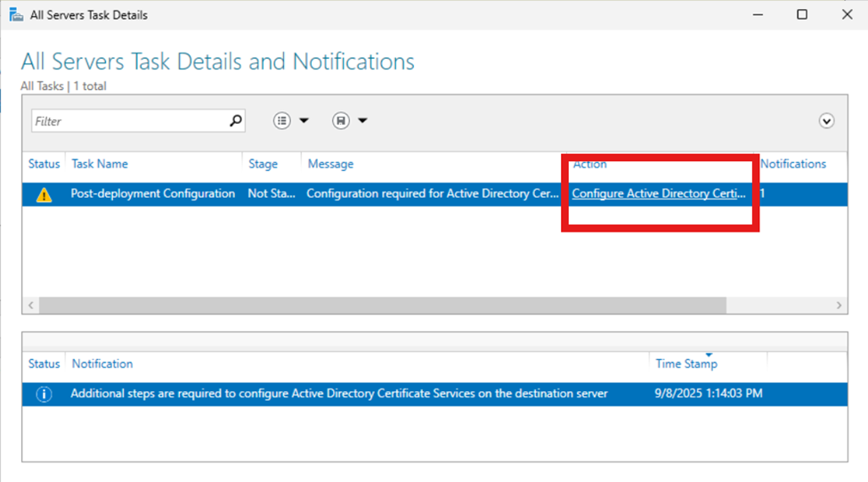Image resolution: width=868 pixels, height=482 pixels.
Task: Click horizontal scrollbar left arrow
Action: click(31, 305)
